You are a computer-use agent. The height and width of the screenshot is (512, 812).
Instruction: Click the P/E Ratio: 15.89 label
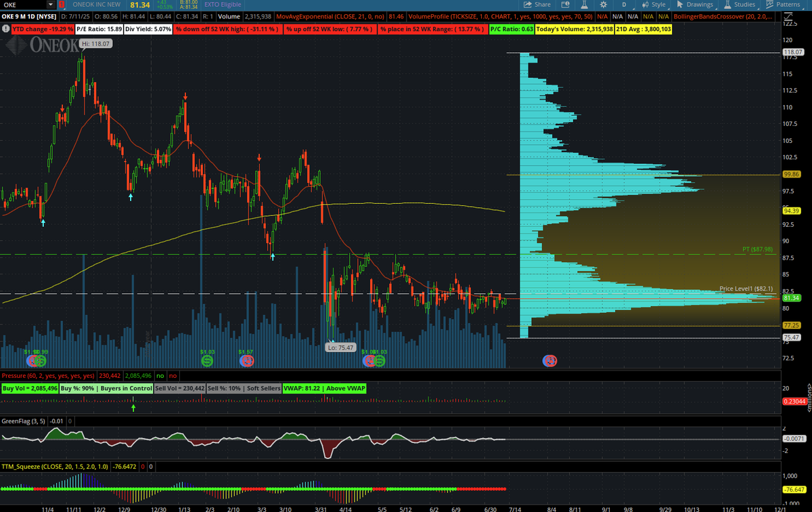[99, 29]
